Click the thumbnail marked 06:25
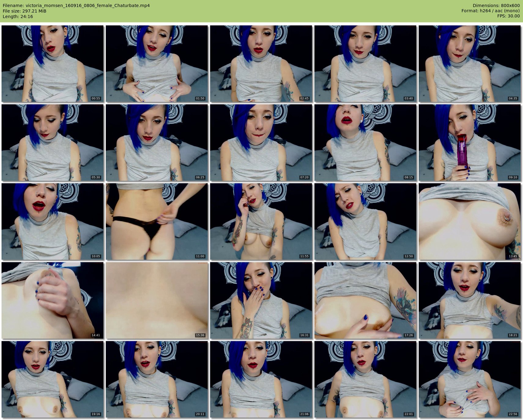523x420 pixels. pos(157,143)
